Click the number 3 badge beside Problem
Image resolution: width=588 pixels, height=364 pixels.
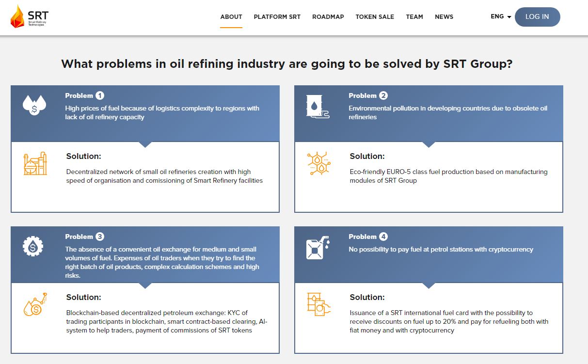click(x=100, y=237)
